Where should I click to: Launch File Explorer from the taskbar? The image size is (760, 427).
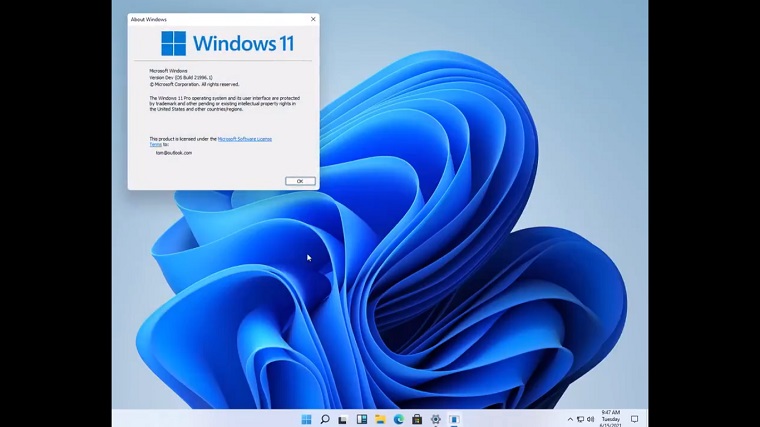[x=380, y=419]
